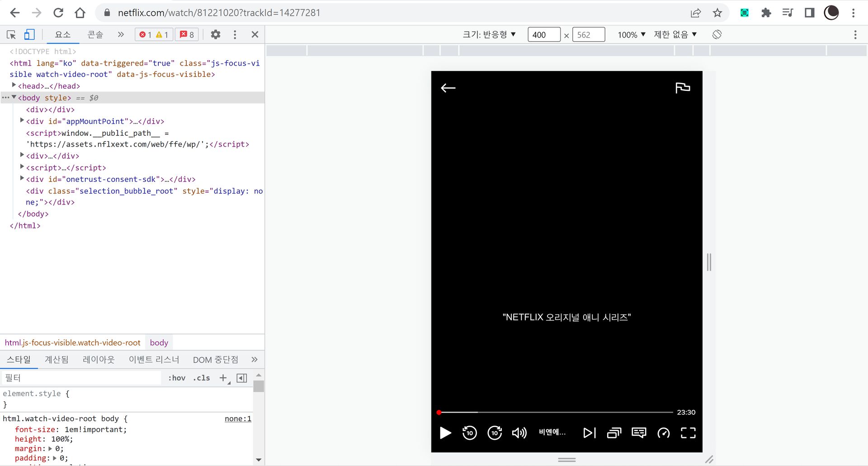
Task: Show more styles pane tabs
Action: (x=255, y=360)
